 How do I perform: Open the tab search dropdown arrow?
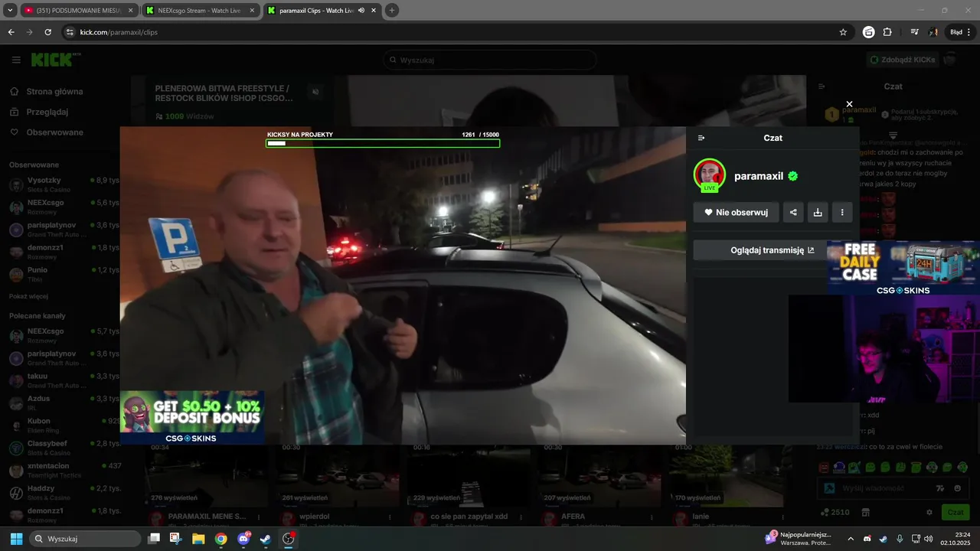[x=10, y=11]
